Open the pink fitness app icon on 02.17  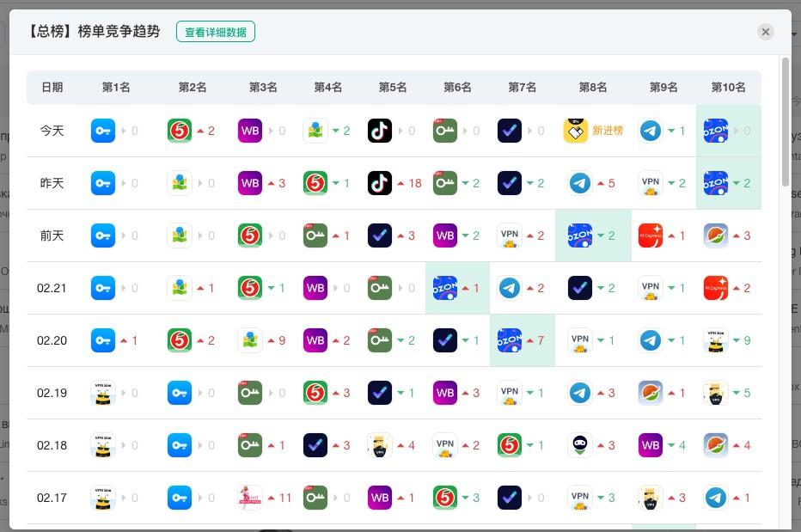coord(250,498)
